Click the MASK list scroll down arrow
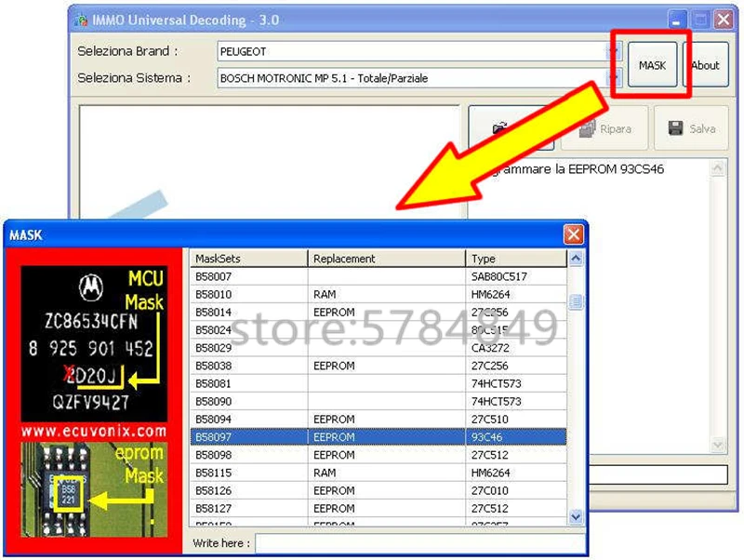Viewport: 744px width, 560px height. pos(576,516)
